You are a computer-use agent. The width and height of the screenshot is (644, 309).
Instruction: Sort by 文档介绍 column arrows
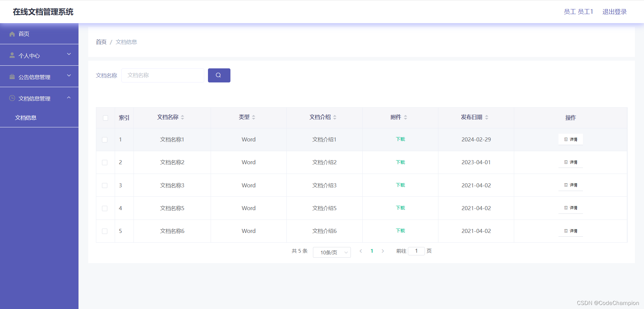335,117
